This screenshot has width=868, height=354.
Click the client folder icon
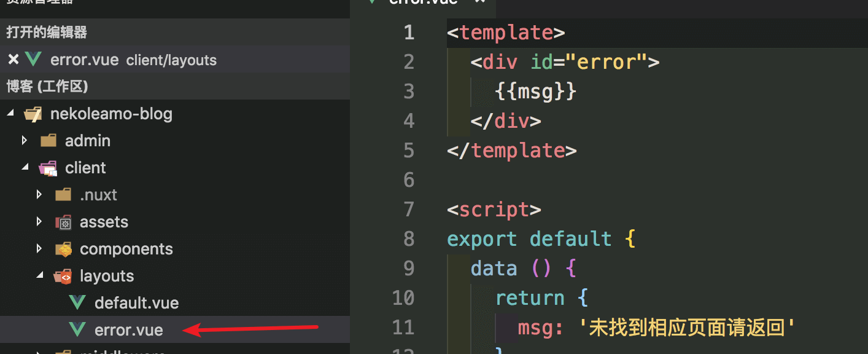coord(48,168)
